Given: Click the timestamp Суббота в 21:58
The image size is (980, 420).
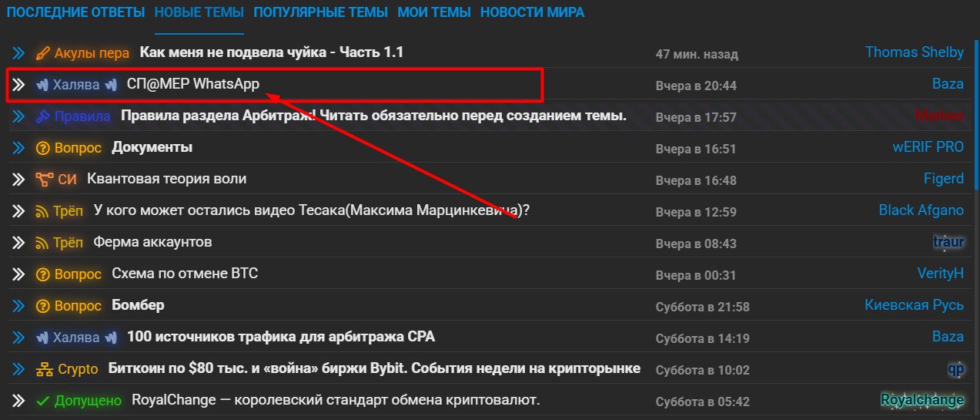Looking at the screenshot, I should coord(703,307).
